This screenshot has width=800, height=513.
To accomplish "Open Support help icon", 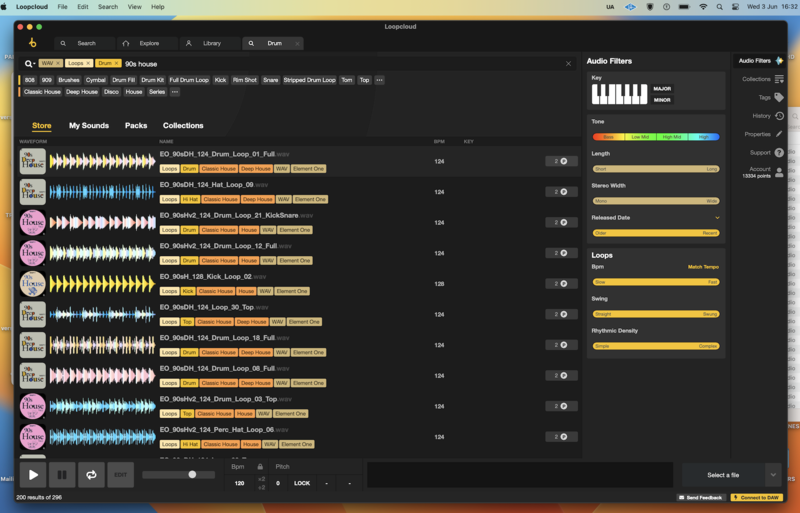I will click(x=779, y=153).
